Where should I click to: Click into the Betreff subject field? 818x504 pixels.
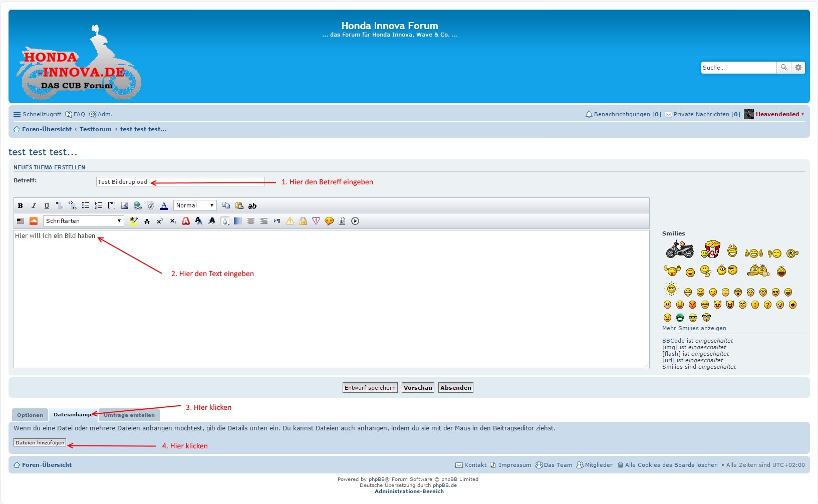pos(180,182)
